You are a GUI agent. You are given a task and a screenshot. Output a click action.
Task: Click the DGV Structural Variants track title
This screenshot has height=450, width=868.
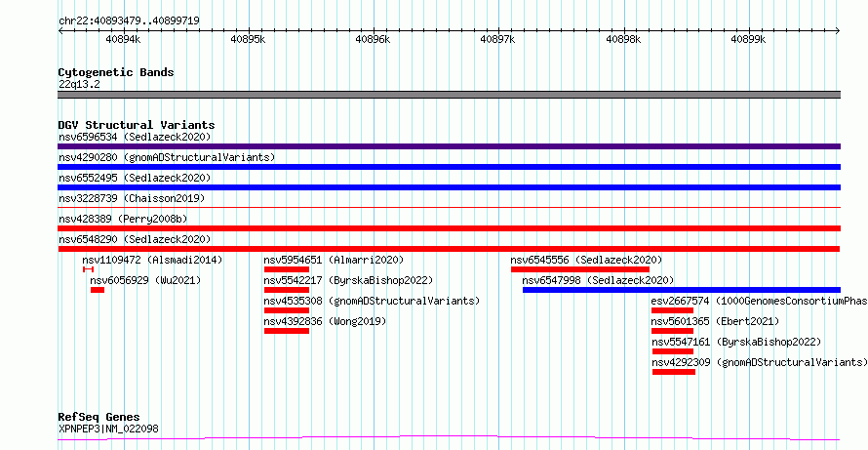click(x=137, y=125)
